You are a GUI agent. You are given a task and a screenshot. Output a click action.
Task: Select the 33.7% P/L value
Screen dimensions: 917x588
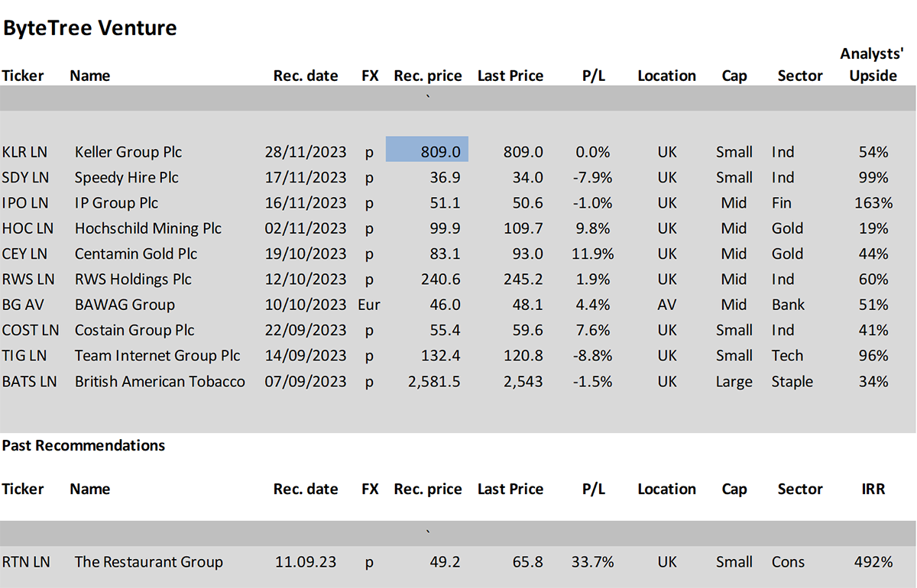[x=592, y=562]
